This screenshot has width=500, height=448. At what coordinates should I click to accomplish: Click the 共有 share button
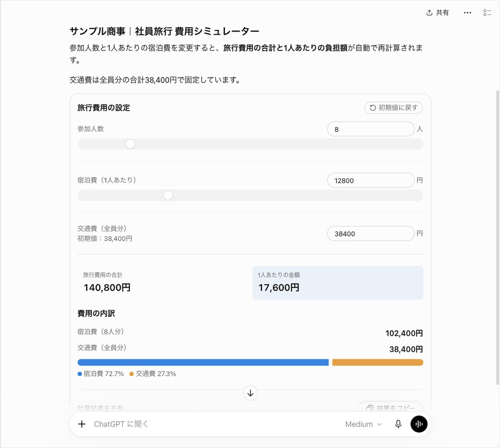(437, 13)
